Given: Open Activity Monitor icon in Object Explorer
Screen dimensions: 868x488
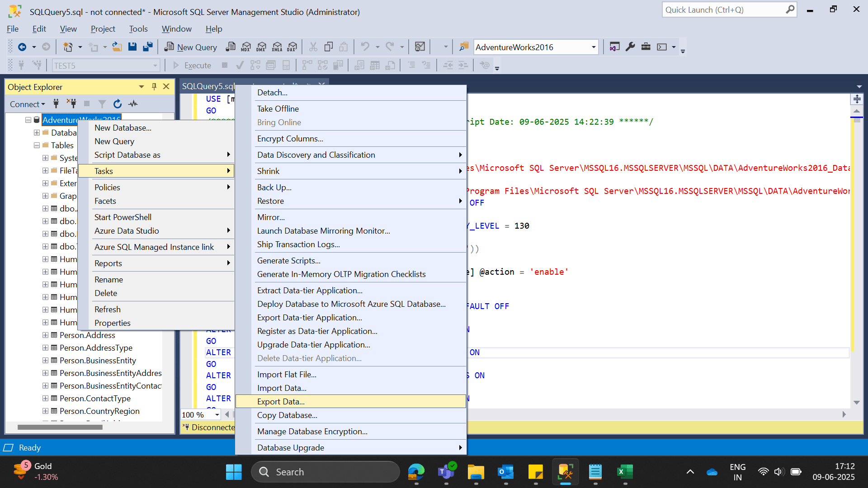Looking at the screenshot, I should coord(133,104).
